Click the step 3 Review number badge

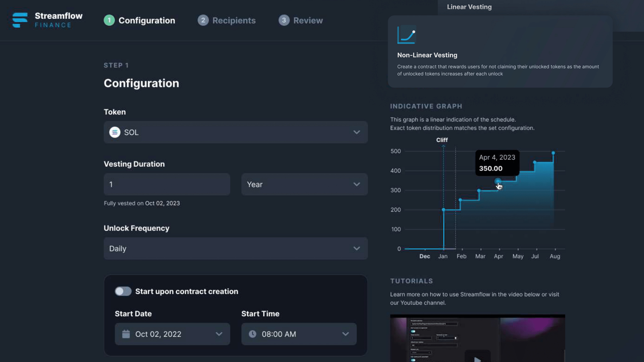click(284, 20)
